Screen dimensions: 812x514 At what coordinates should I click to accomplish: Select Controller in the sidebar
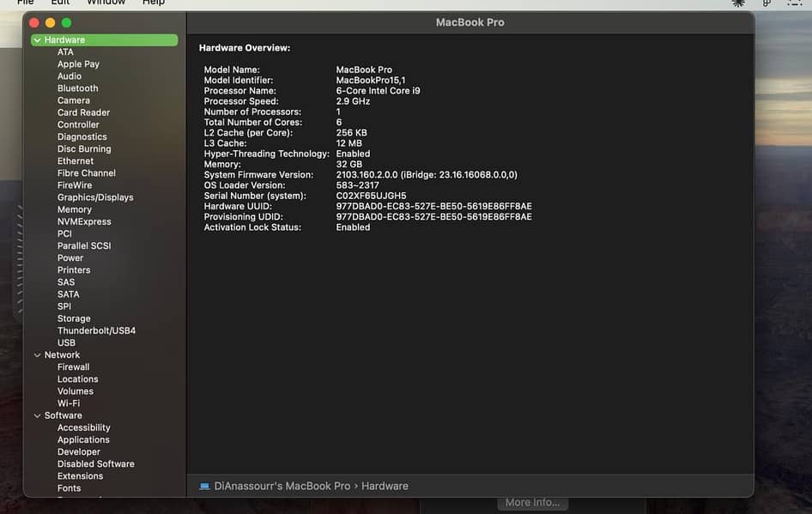(x=78, y=124)
